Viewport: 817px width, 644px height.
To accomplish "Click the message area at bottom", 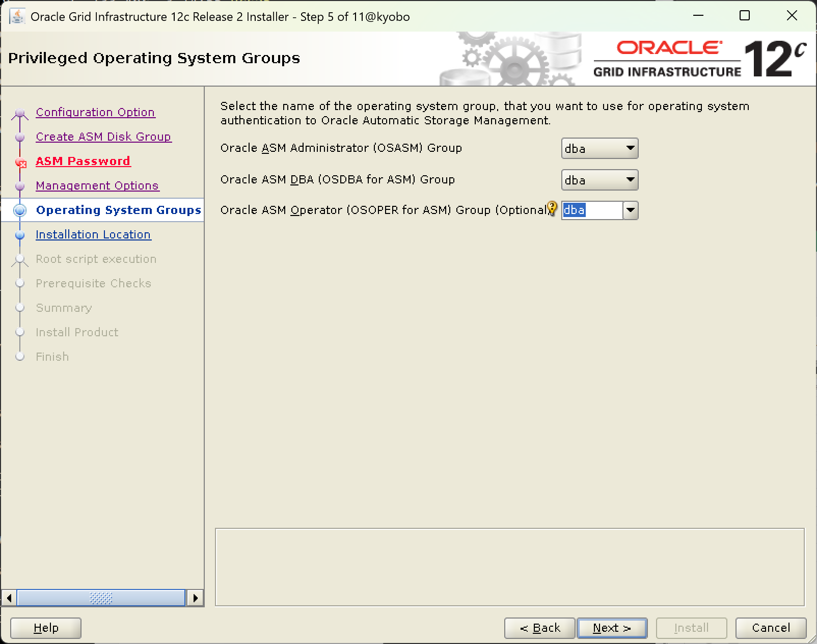I will pos(510,567).
